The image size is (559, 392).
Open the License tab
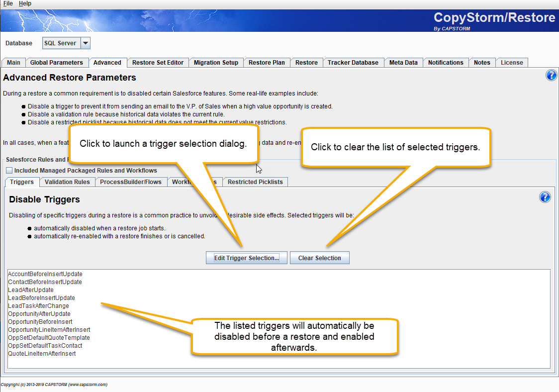512,62
